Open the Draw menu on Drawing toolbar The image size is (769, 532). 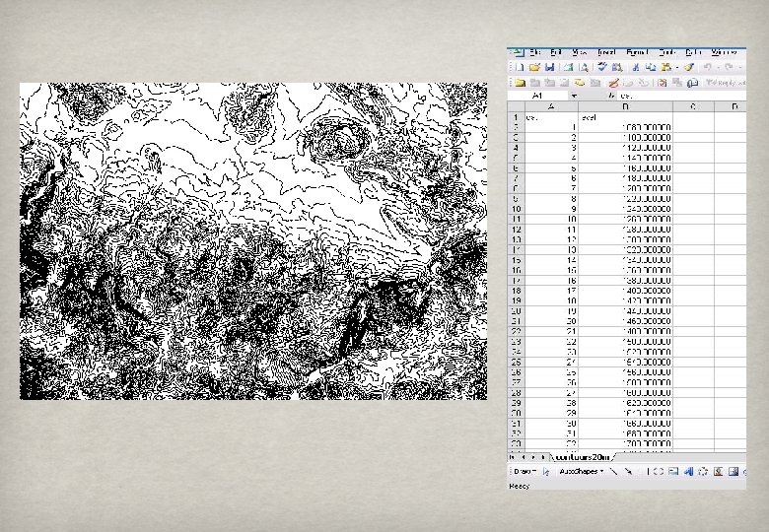(524, 472)
